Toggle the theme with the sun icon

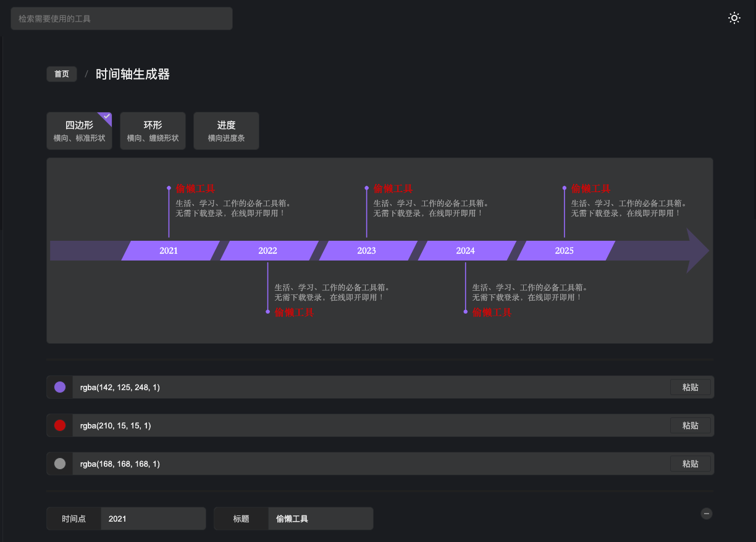point(734,18)
